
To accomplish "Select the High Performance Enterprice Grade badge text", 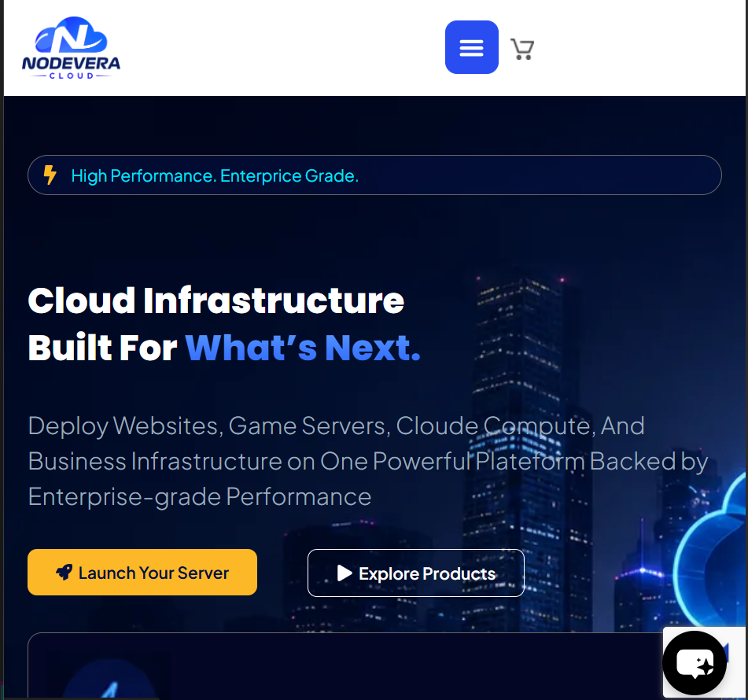I will point(215,175).
